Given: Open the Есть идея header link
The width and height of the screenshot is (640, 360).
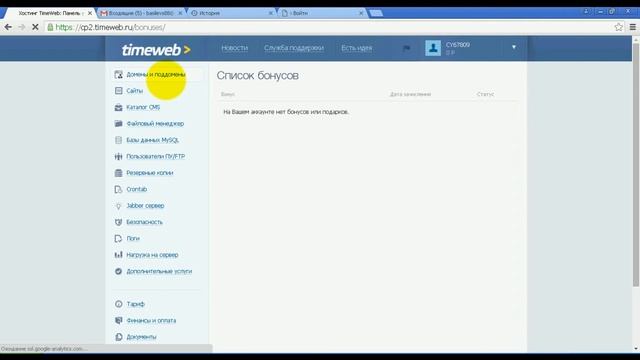Looking at the screenshot, I should pyautogui.click(x=357, y=48).
